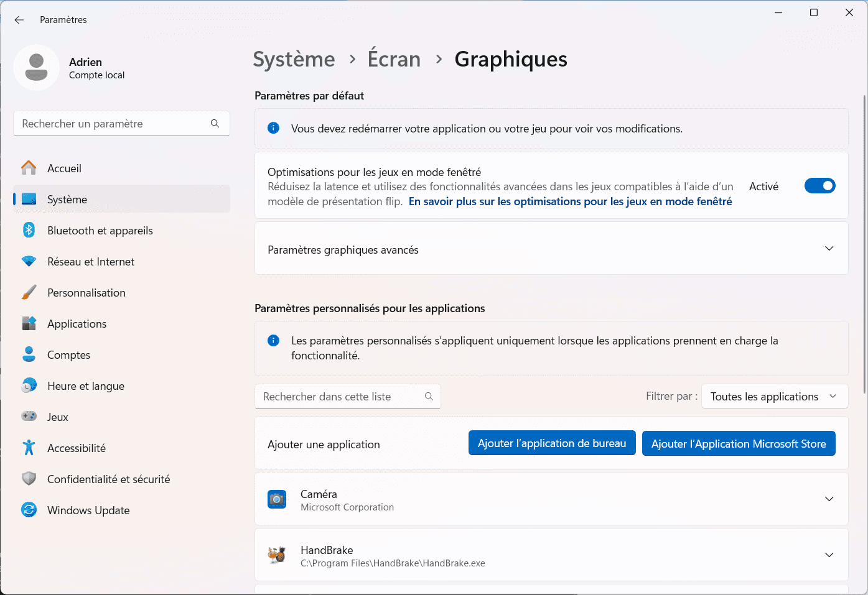Screen dimensions: 868x595
Task: Click the HandBrake app icon
Action: pyautogui.click(x=277, y=555)
